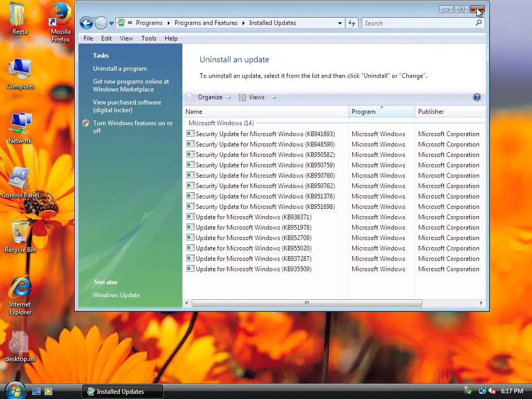Click Turn Windows features on or off
This screenshot has height=399, width=532.
pos(132,127)
